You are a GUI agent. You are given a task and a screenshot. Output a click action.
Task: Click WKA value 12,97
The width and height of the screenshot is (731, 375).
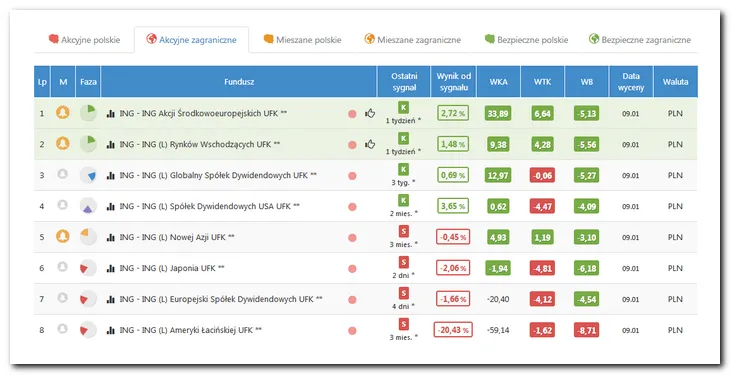(498, 175)
